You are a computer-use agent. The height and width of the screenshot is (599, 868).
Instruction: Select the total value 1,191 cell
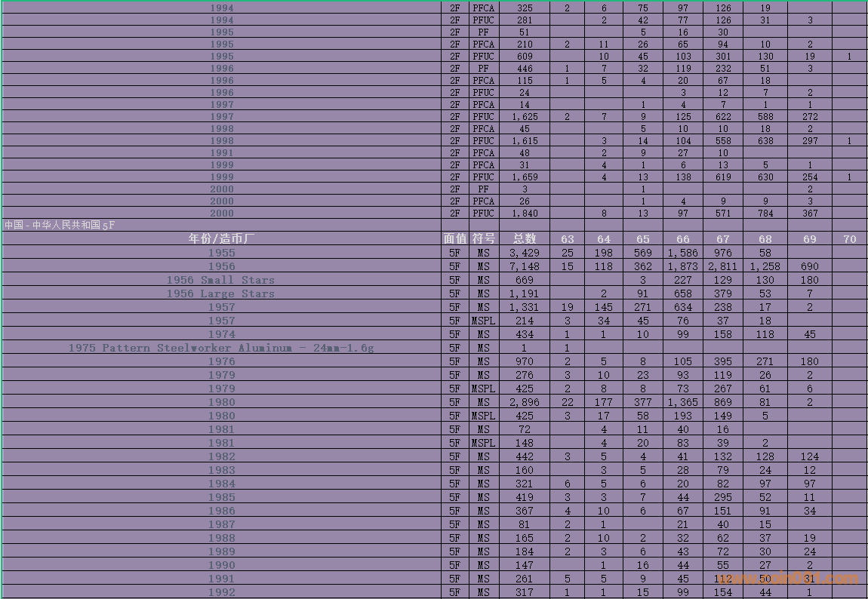524,293
